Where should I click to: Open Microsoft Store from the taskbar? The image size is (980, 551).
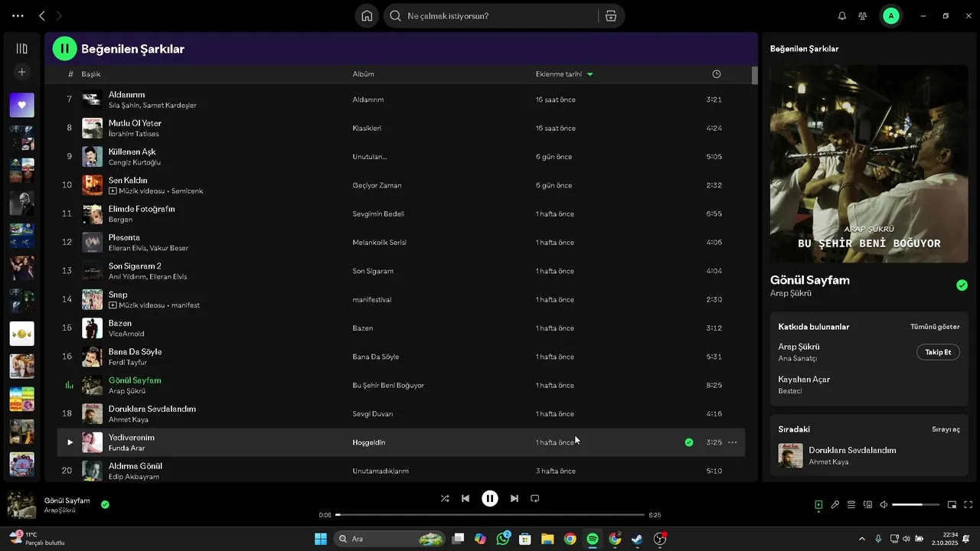[x=525, y=539]
